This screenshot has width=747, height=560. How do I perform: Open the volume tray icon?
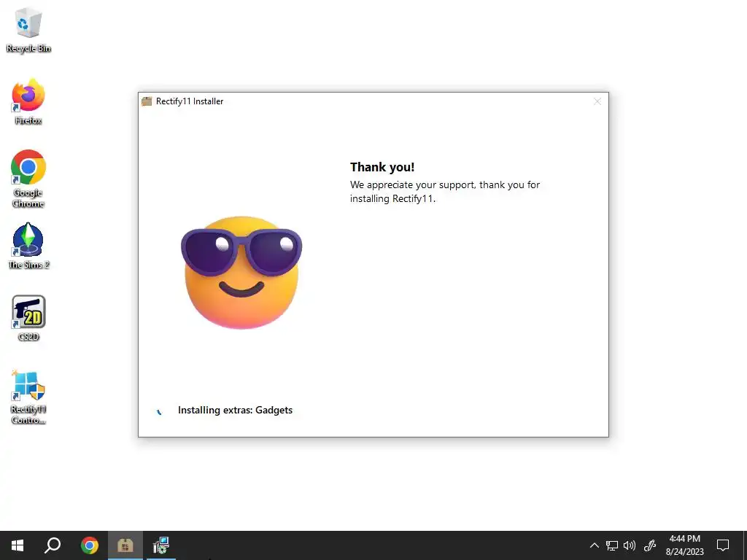tap(630, 545)
